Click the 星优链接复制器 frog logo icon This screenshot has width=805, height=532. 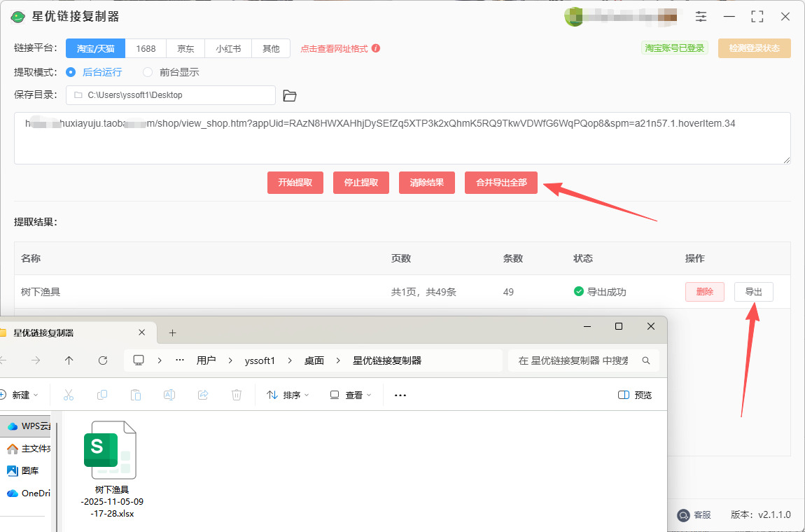(x=18, y=17)
